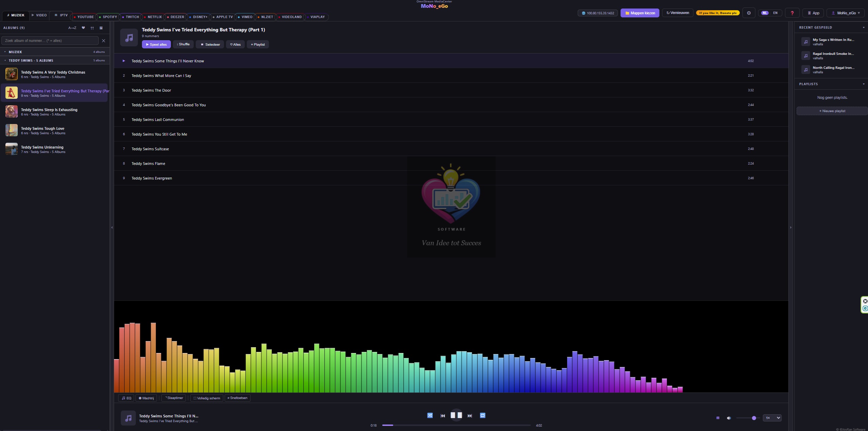Open the Deezer service tab

click(176, 17)
